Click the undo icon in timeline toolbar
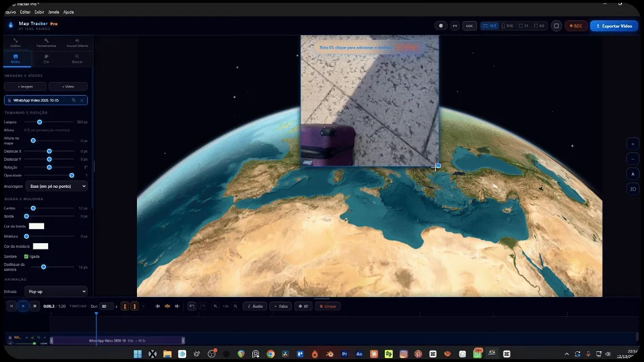The width and height of the screenshot is (644, 362). point(192,306)
